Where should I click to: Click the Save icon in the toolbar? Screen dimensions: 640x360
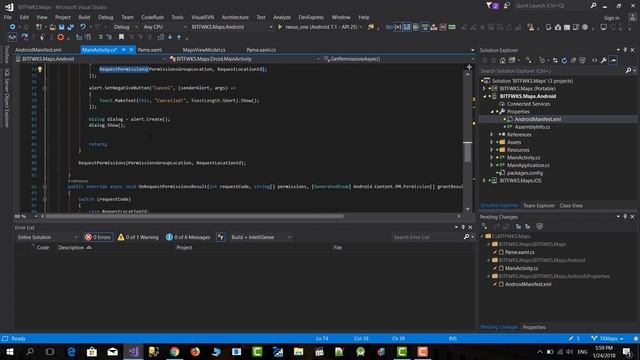(x=61, y=27)
